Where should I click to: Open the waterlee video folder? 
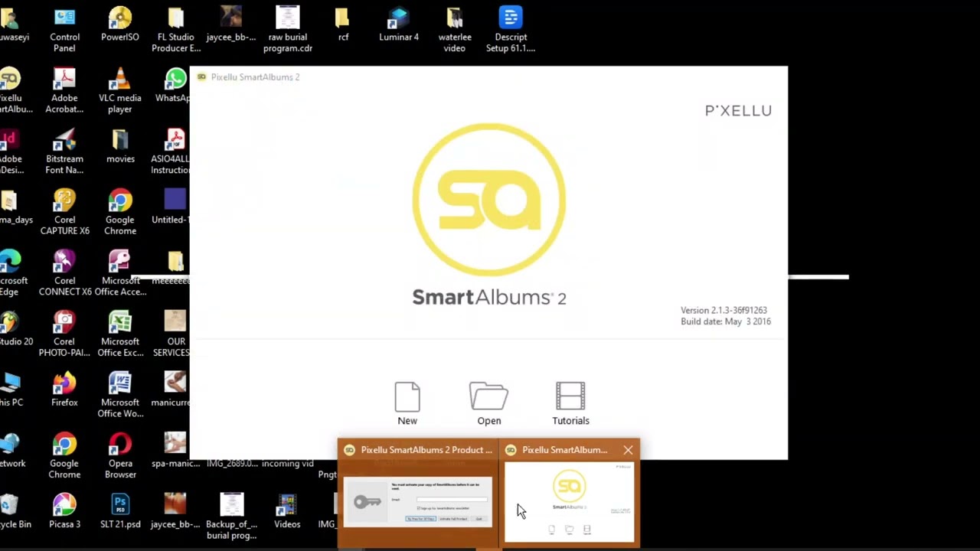pos(454,29)
